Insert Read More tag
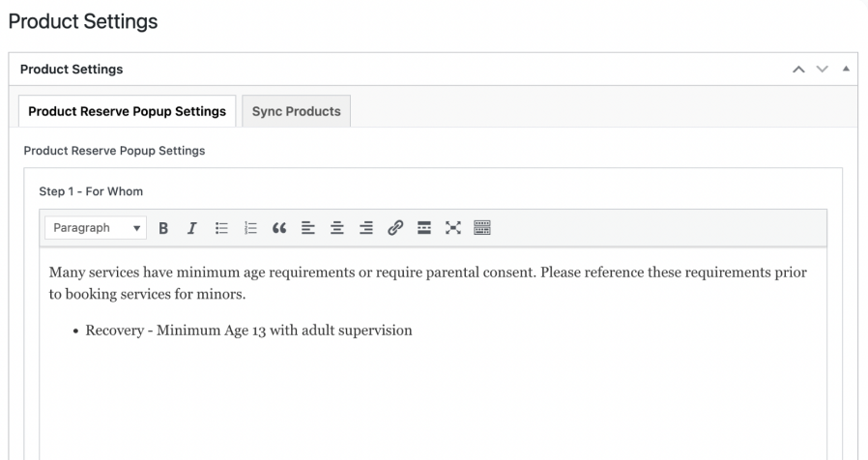 tap(424, 228)
